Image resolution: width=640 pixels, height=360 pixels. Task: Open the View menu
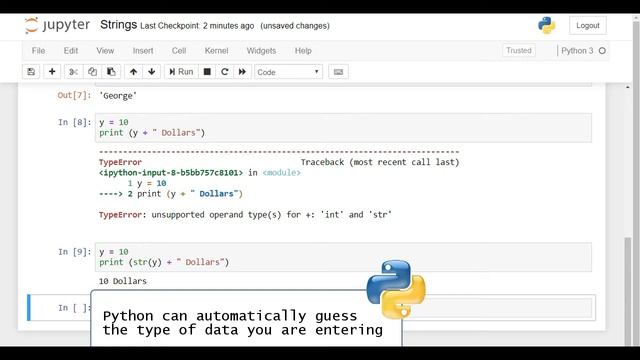tap(105, 51)
